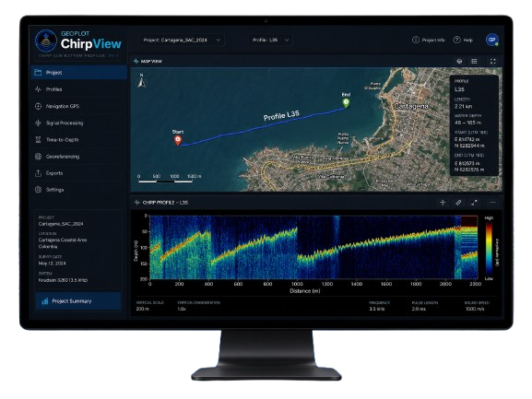Click the north arrow compass
The width and height of the screenshot is (532, 399).
click(142, 81)
